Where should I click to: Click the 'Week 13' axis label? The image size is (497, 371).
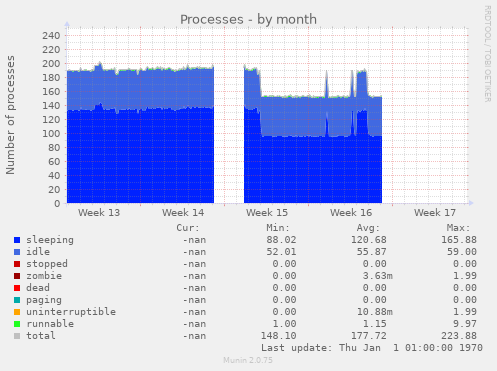pyautogui.click(x=99, y=213)
